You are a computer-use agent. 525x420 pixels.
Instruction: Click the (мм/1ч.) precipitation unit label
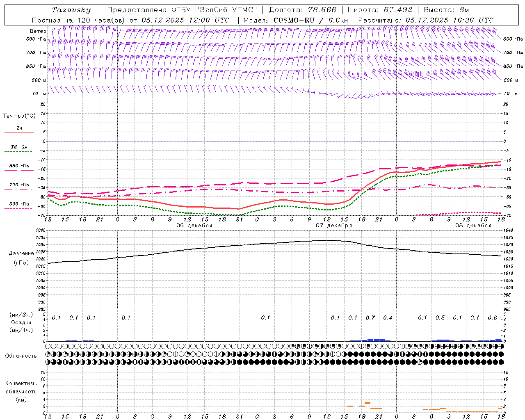21,330
